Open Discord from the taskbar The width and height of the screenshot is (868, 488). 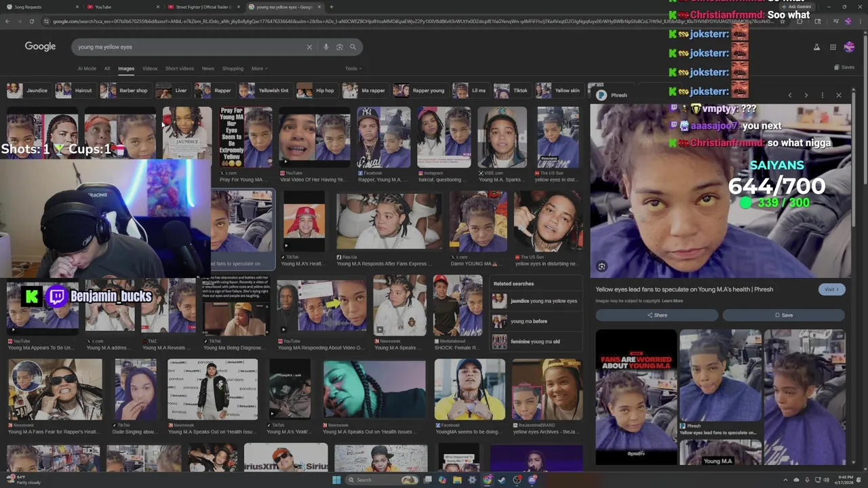(532, 480)
